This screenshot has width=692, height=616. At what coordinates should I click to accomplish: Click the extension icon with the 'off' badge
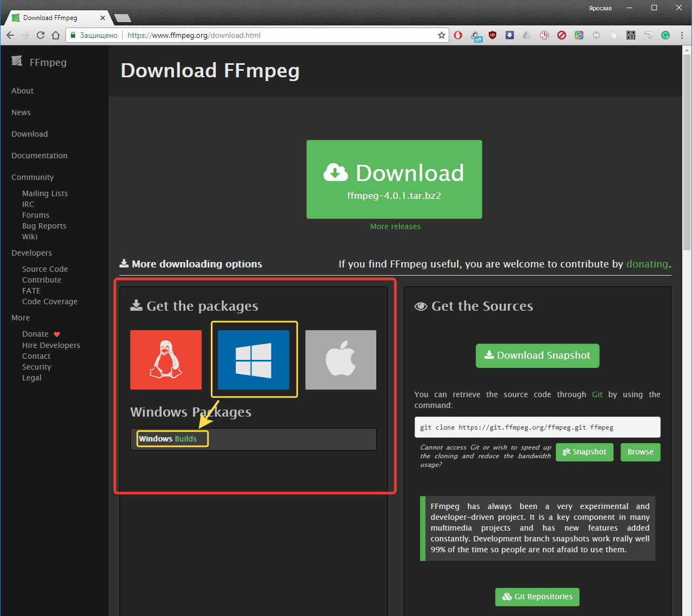pyautogui.click(x=476, y=36)
